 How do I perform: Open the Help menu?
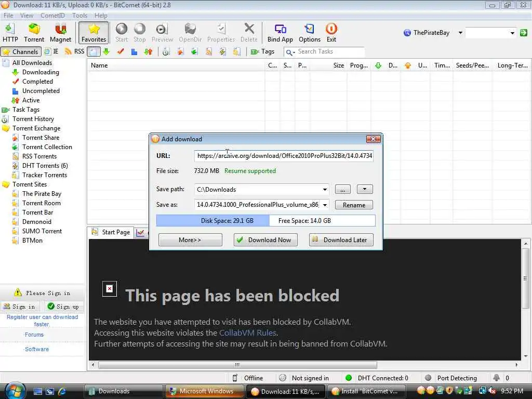point(101,16)
